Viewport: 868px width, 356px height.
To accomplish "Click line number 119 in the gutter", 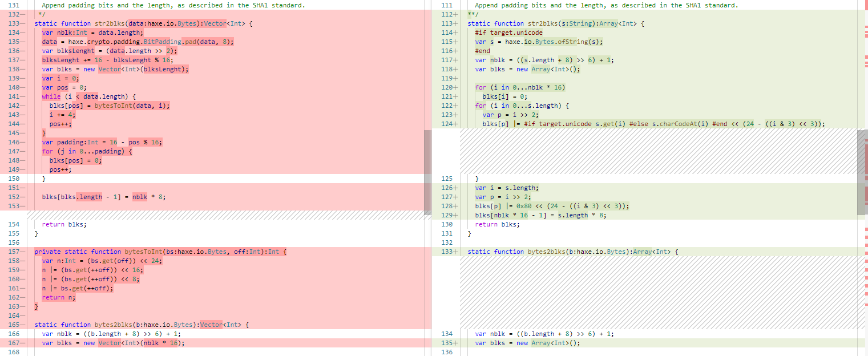I will (x=447, y=78).
